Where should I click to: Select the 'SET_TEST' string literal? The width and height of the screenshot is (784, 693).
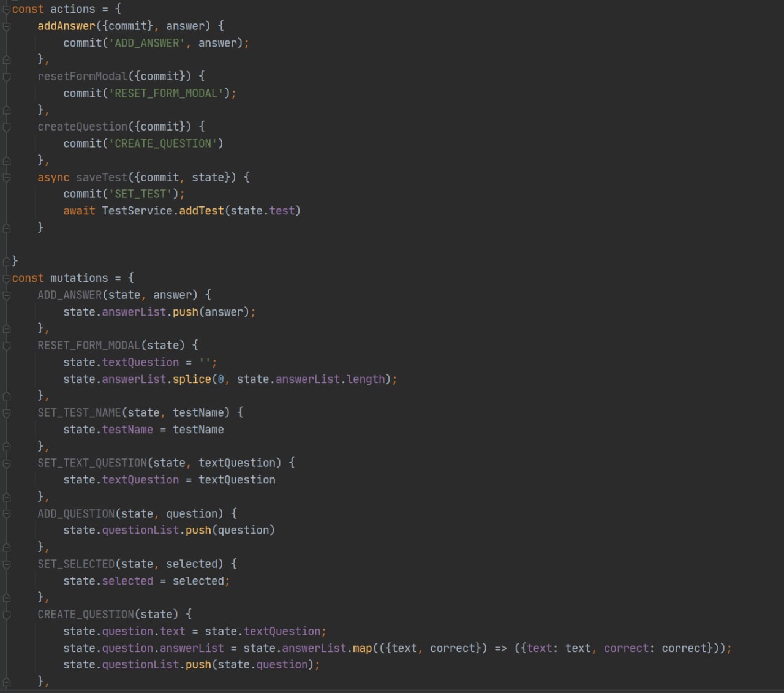point(140,194)
